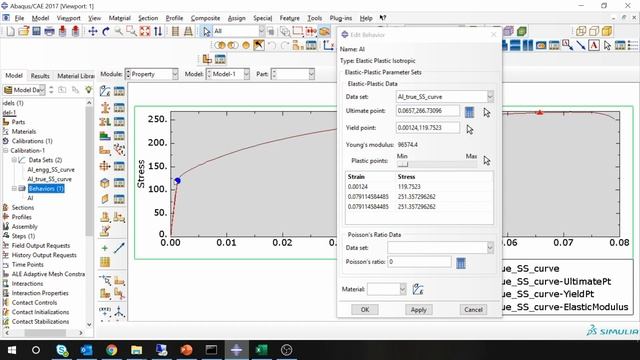Screen dimensions: 640x360
Task: Click the Ultimate point input field
Action: pyautogui.click(x=428, y=111)
